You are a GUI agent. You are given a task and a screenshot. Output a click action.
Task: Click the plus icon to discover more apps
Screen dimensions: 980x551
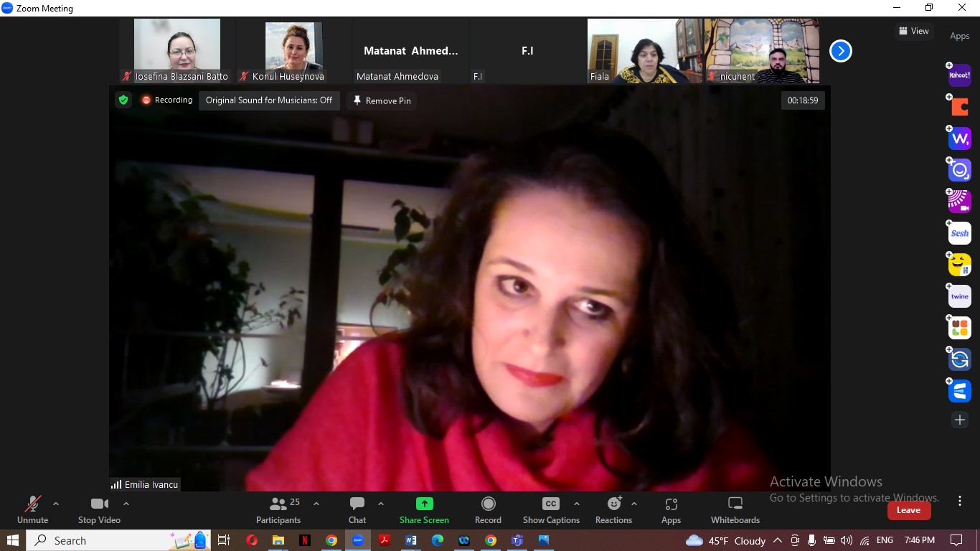coord(960,420)
